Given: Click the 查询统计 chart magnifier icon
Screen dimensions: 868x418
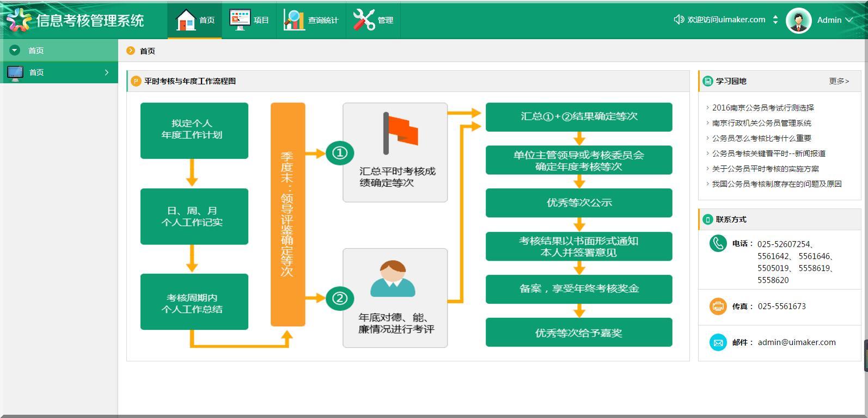Looking at the screenshot, I should coord(294,20).
